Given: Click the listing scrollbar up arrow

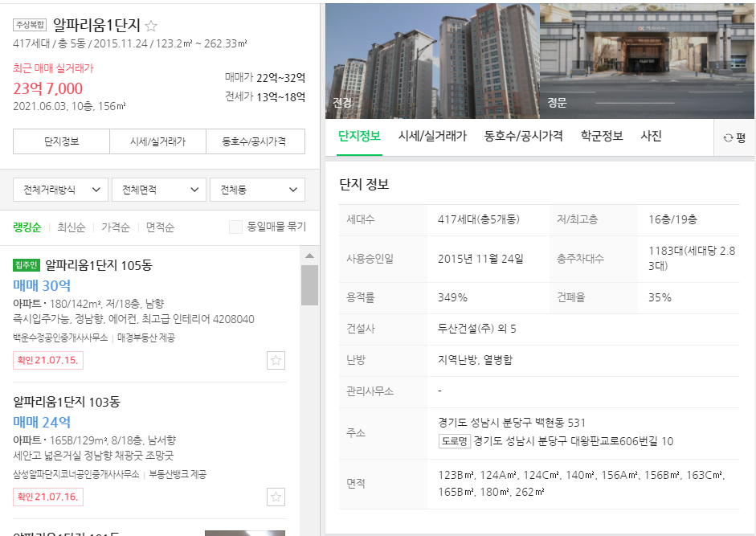Looking at the screenshot, I should pyautogui.click(x=309, y=256).
